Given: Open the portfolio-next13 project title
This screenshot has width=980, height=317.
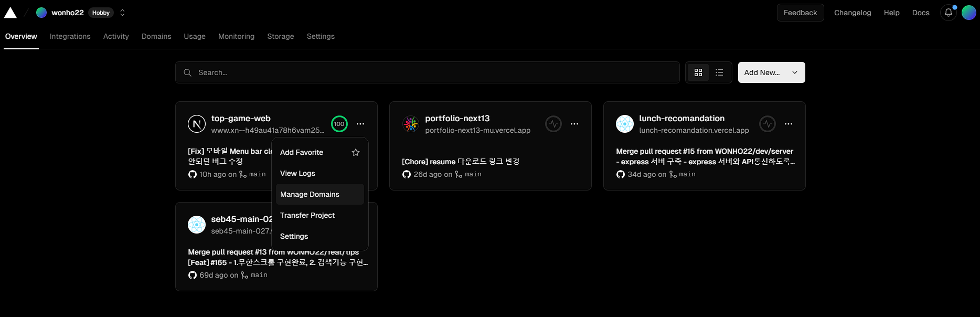Looking at the screenshot, I should 457,119.
